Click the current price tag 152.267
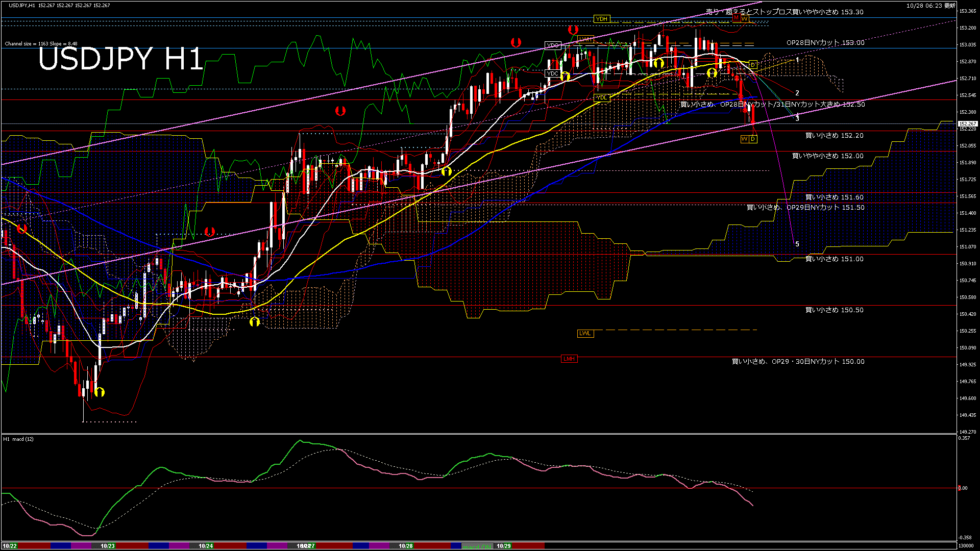980x551 pixels. pos(967,123)
